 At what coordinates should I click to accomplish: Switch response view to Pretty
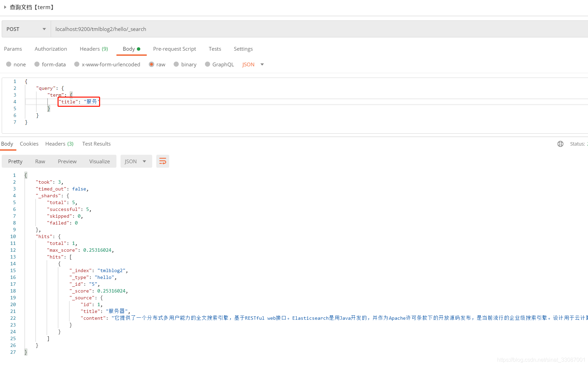pyautogui.click(x=15, y=162)
